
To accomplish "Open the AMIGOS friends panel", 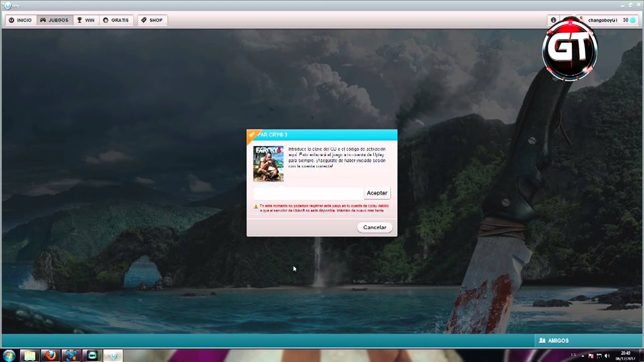I will pyautogui.click(x=553, y=340).
